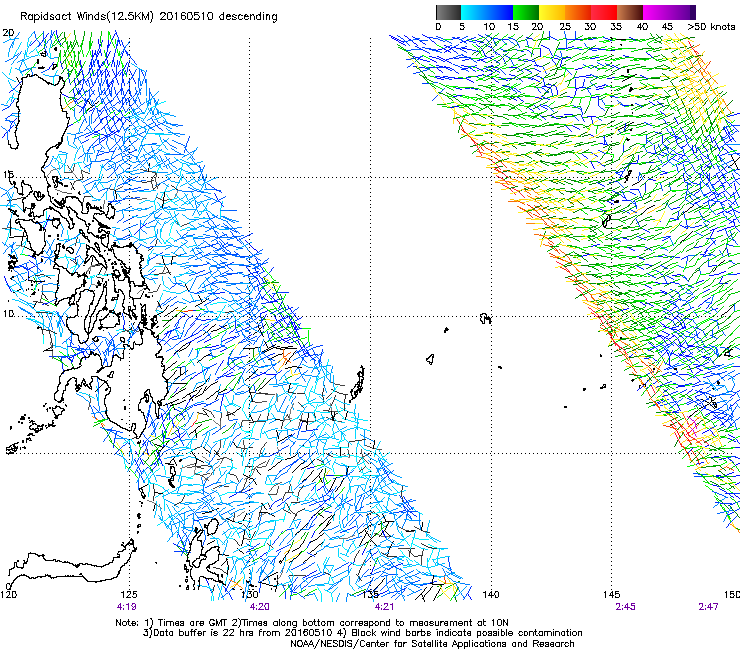Click the '>50 knots' legend label
The image size is (740, 650).
tap(711, 26)
